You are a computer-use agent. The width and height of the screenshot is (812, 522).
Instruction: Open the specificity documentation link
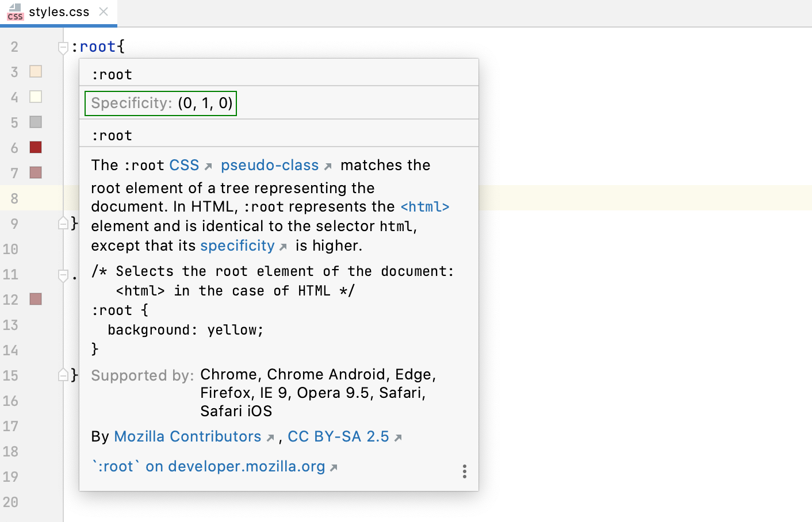(238, 245)
